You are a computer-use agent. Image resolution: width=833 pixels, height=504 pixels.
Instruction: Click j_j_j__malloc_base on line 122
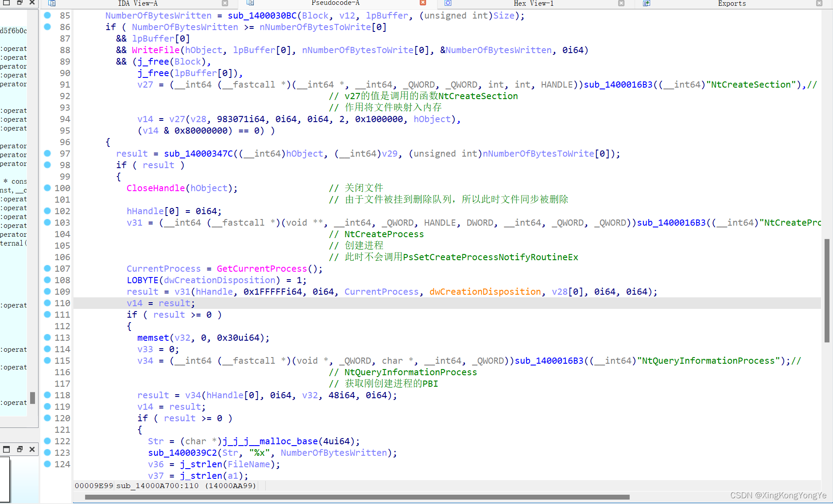point(270,441)
